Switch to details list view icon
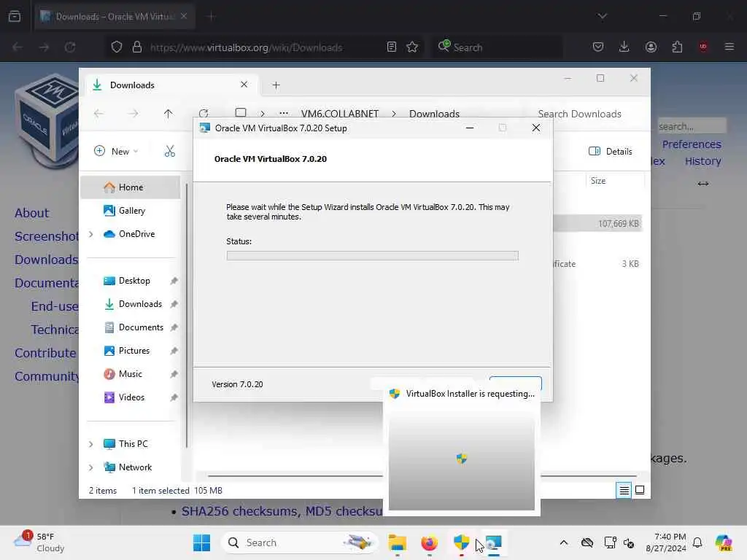The image size is (747, 560). 624,490
